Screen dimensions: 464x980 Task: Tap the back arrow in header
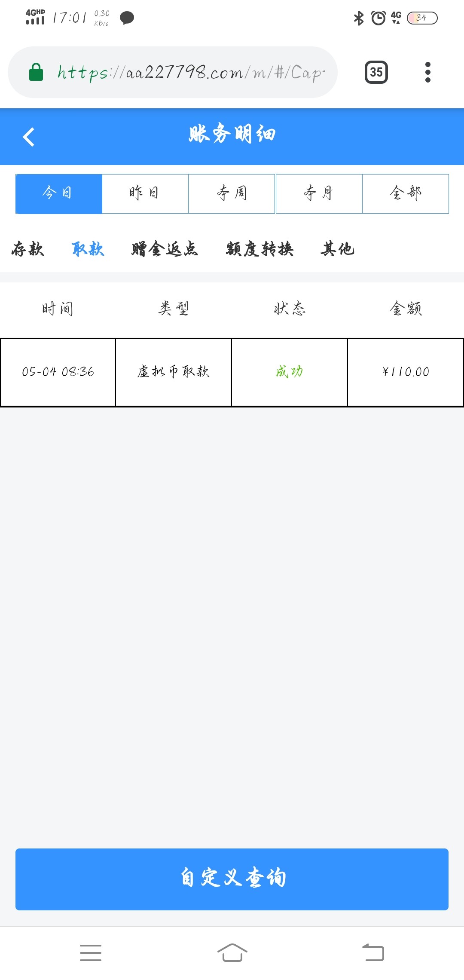tap(28, 137)
